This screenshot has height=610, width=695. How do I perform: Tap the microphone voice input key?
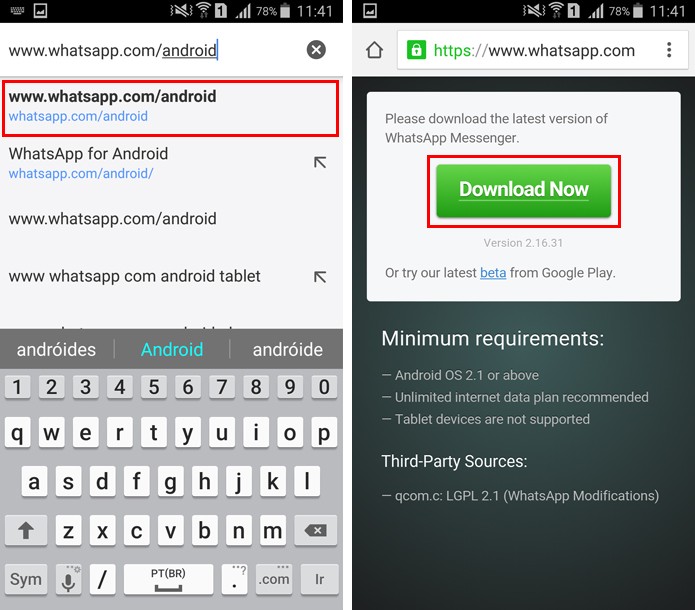click(68, 579)
